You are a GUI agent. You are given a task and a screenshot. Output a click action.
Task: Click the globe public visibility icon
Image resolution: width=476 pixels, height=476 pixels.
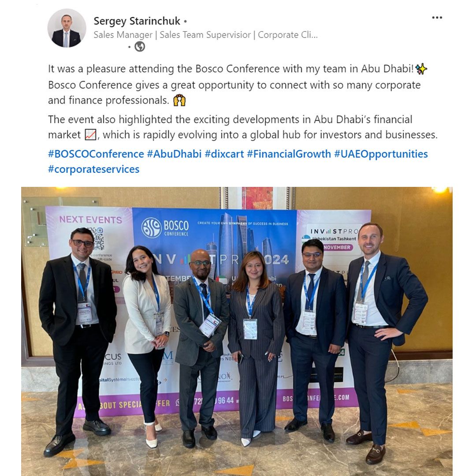(x=140, y=46)
